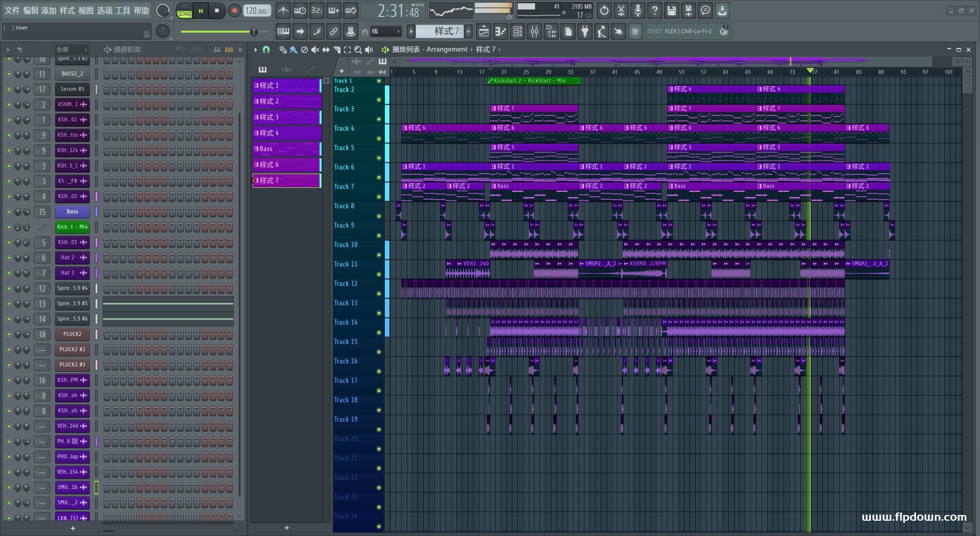The image size is (980, 536).
Task: Toggle typing keyboard to piano icon
Action: click(x=283, y=31)
